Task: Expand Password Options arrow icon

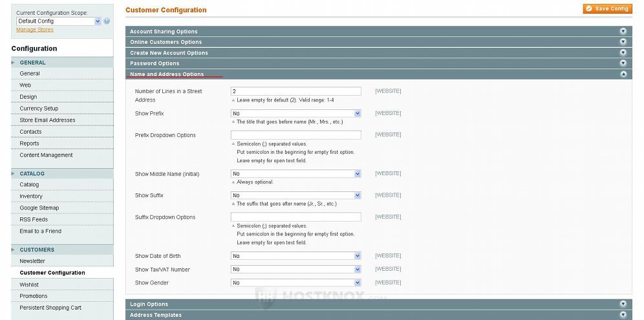Action: [x=623, y=63]
